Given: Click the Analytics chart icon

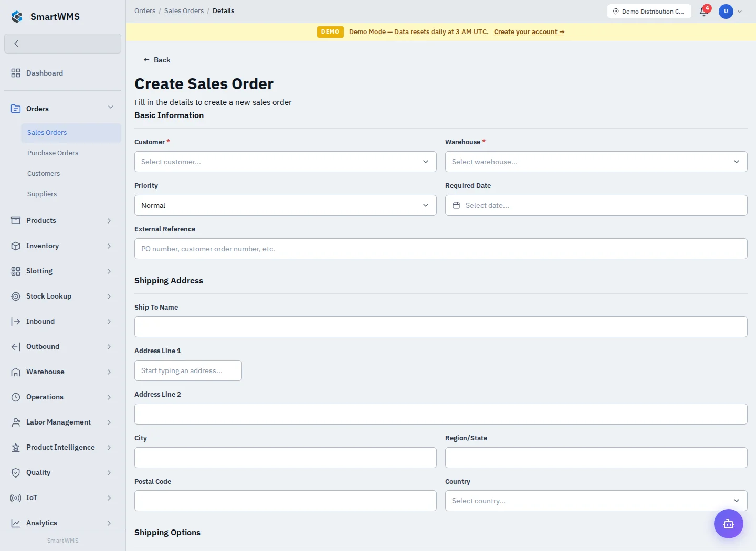Looking at the screenshot, I should tap(16, 523).
